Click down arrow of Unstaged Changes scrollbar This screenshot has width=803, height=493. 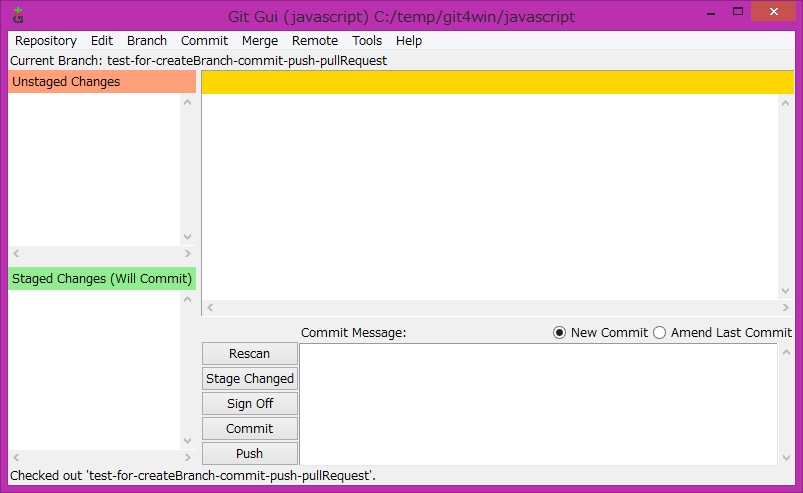tap(187, 237)
